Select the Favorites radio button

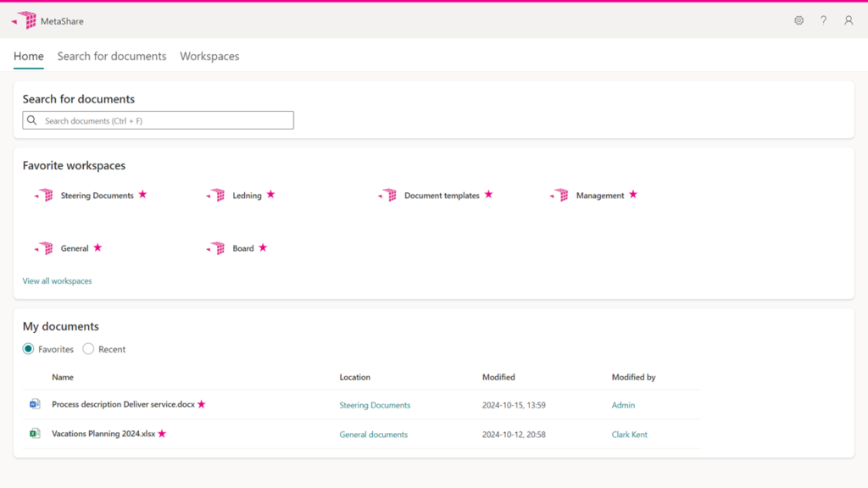(29, 349)
